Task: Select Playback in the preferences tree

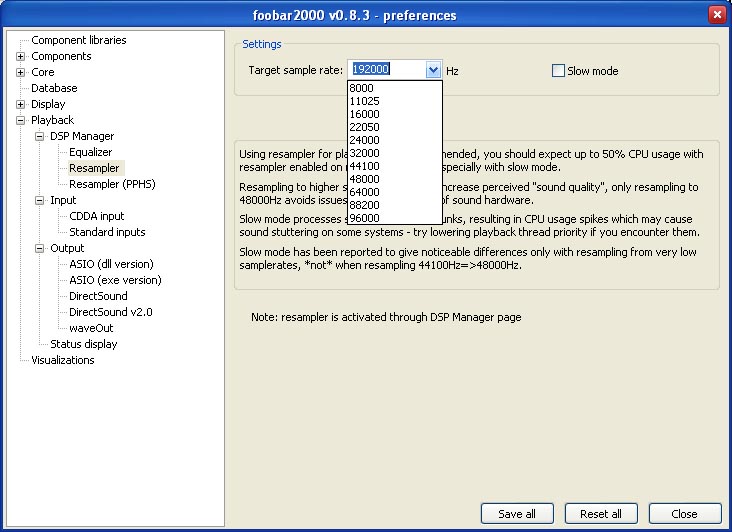Action: (52, 120)
